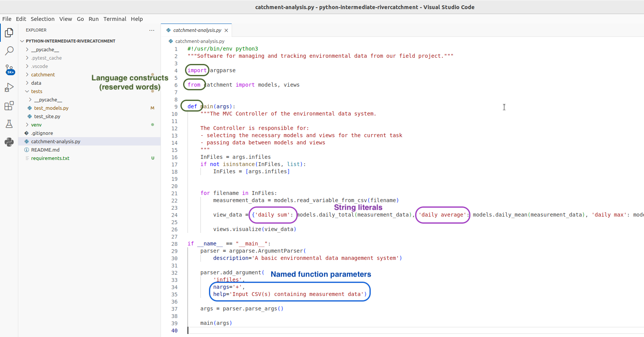Open test_models.py in the explorer
The width and height of the screenshot is (644, 337).
(x=51, y=108)
